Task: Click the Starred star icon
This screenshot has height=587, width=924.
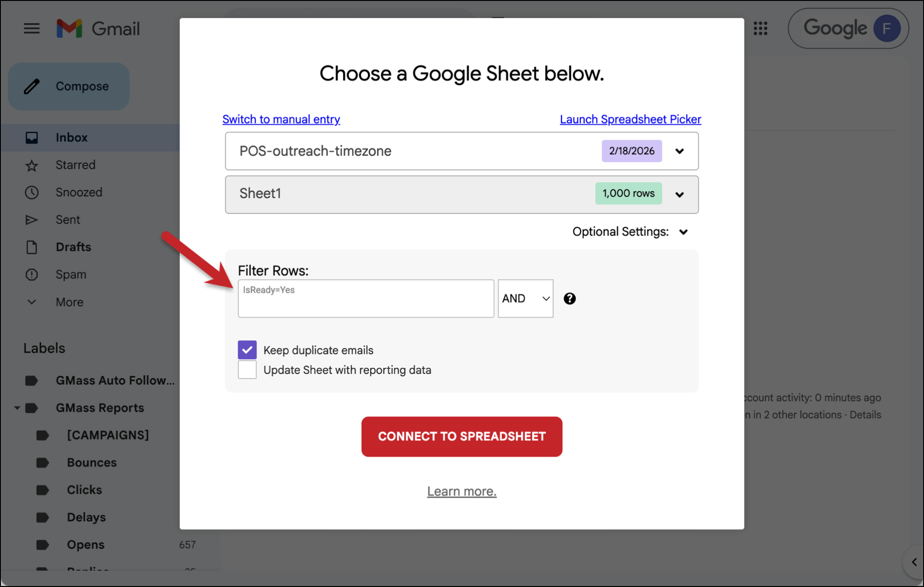Action: click(x=31, y=165)
